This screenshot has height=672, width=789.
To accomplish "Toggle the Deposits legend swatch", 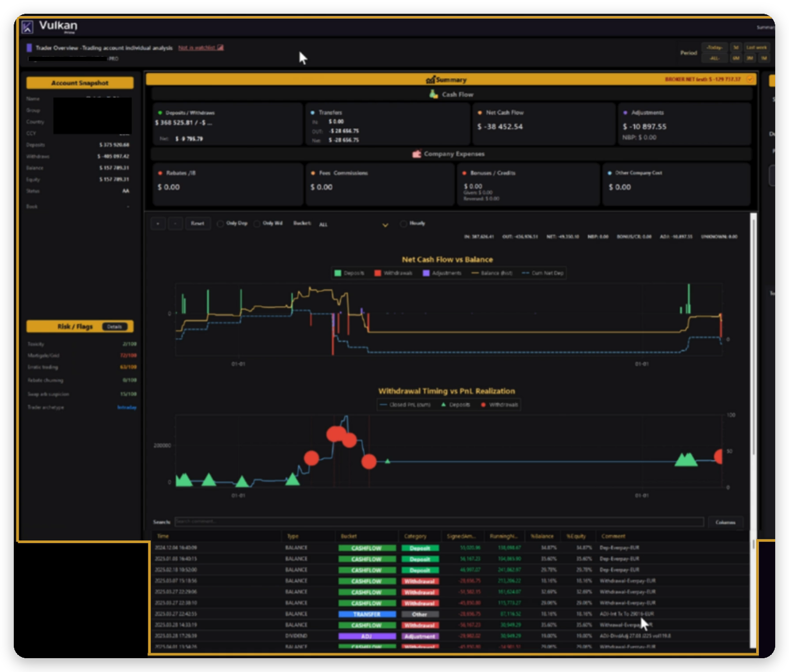I will tap(338, 273).
